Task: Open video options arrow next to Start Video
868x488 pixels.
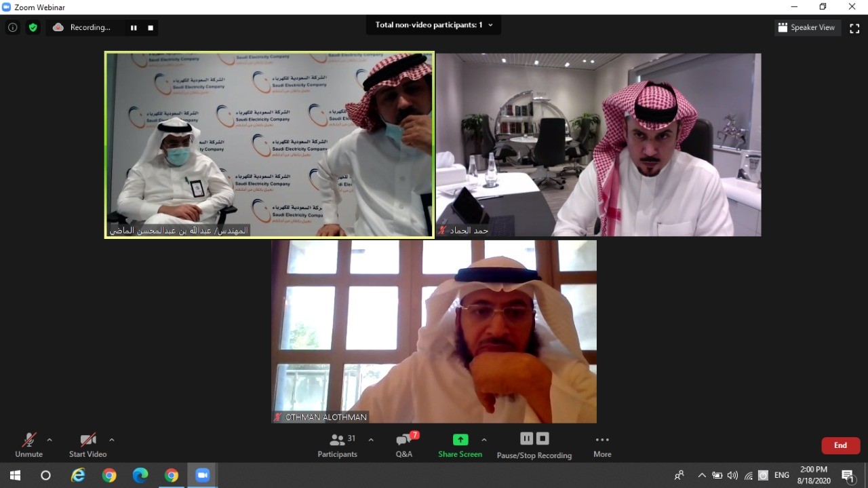Action: point(112,440)
